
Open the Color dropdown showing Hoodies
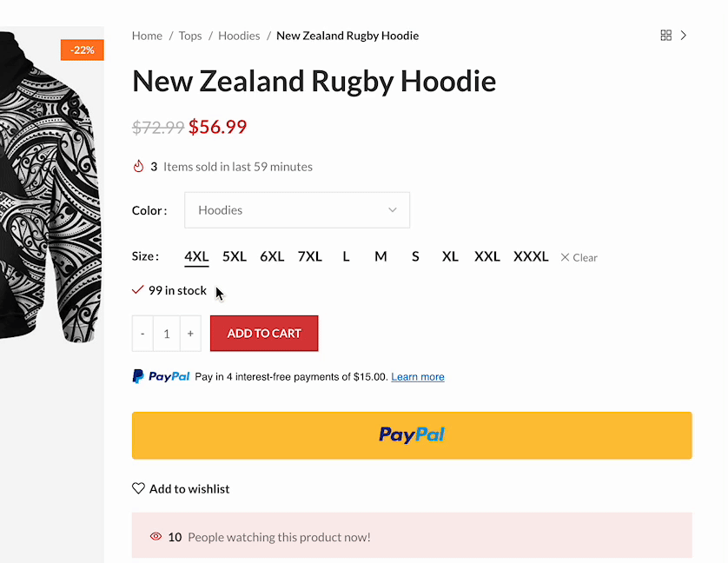297,210
